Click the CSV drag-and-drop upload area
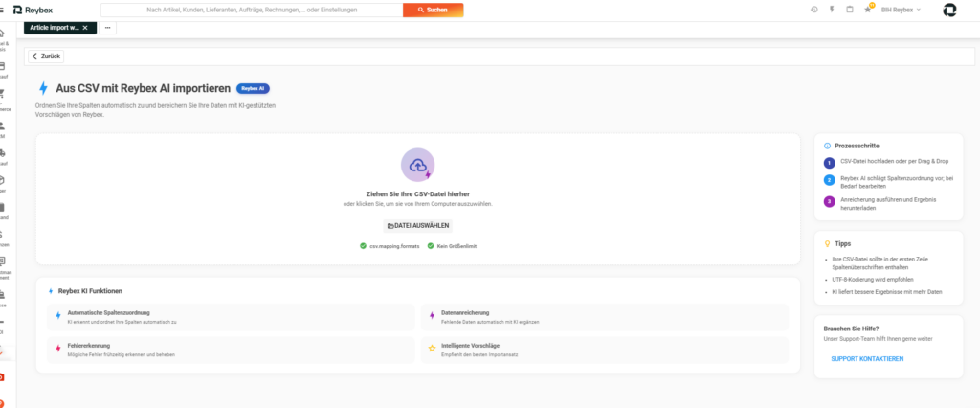This screenshot has height=408, width=980. coord(417,199)
